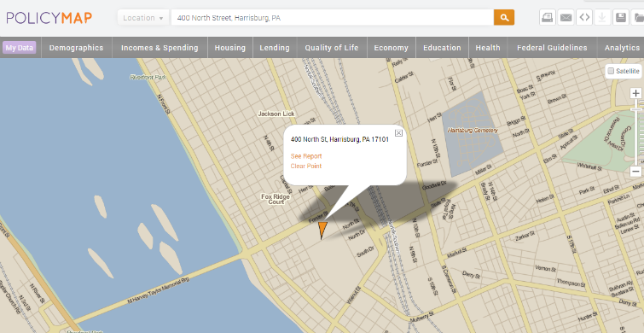The image size is (644, 333).
Task: Click the print map icon
Action: point(547,18)
